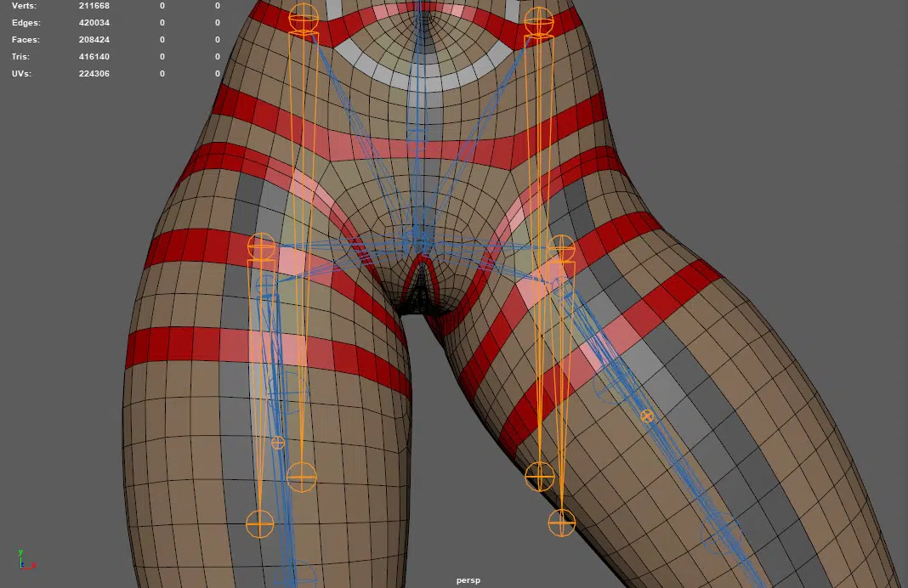Select the Edges: heads-up display label
This screenshot has height=588, width=908.
point(26,23)
